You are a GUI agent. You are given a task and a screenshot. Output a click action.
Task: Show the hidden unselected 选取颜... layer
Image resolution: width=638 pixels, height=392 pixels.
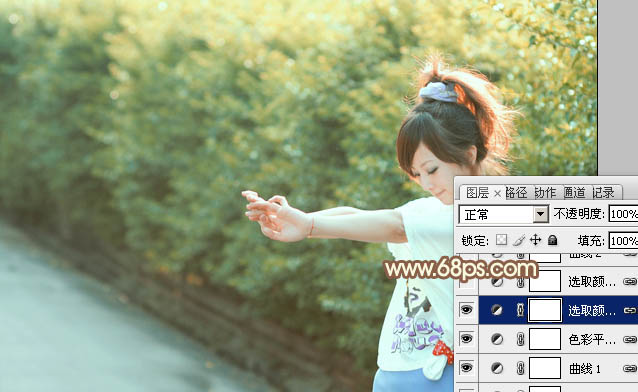point(466,281)
